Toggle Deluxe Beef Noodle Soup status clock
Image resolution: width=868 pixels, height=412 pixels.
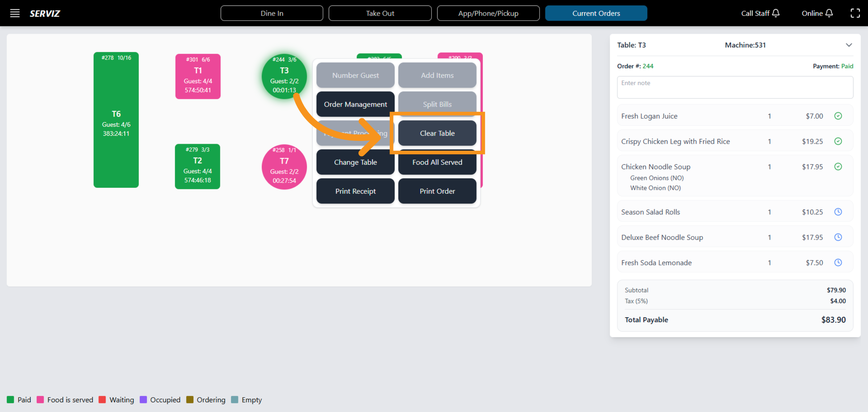pyautogui.click(x=838, y=237)
